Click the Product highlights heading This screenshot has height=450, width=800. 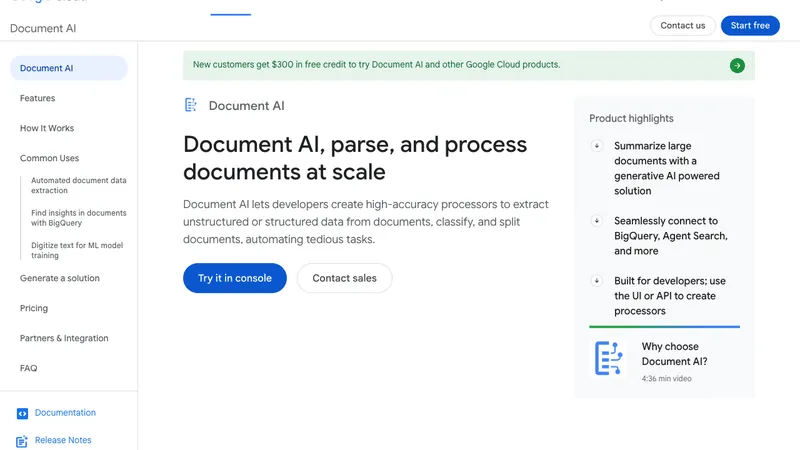(x=631, y=118)
